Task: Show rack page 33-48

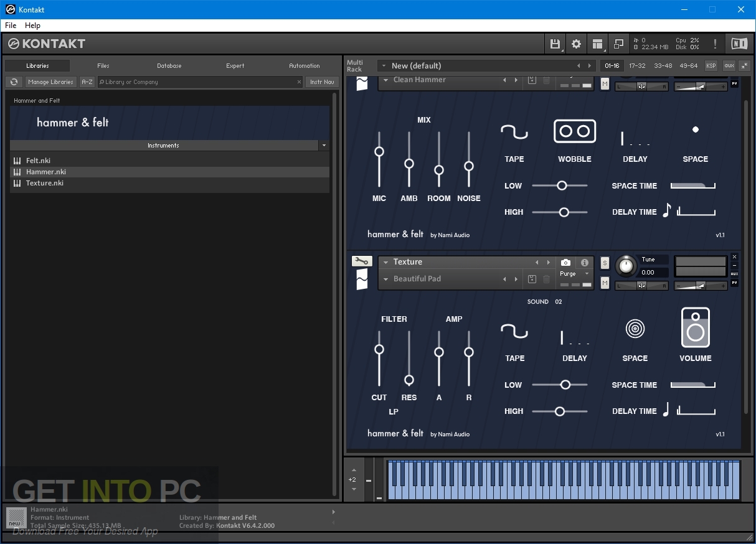Action: click(x=663, y=65)
